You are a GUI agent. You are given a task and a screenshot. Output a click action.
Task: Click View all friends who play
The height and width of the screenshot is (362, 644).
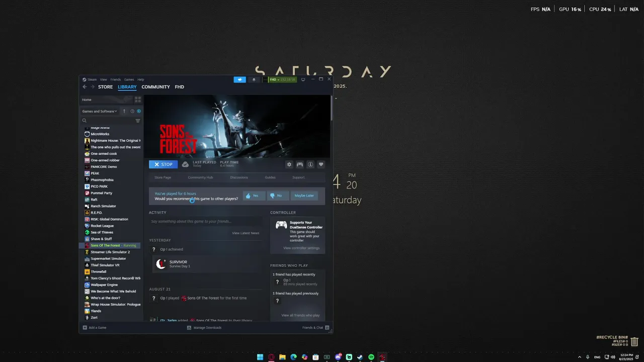click(300, 315)
